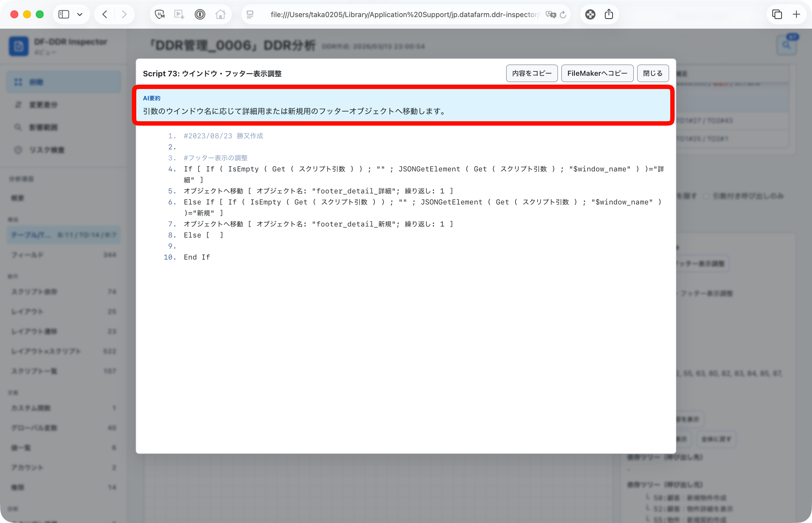Image resolution: width=812 pixels, height=523 pixels.
Task: Toggle the Safari sidebar button
Action: (64, 14)
